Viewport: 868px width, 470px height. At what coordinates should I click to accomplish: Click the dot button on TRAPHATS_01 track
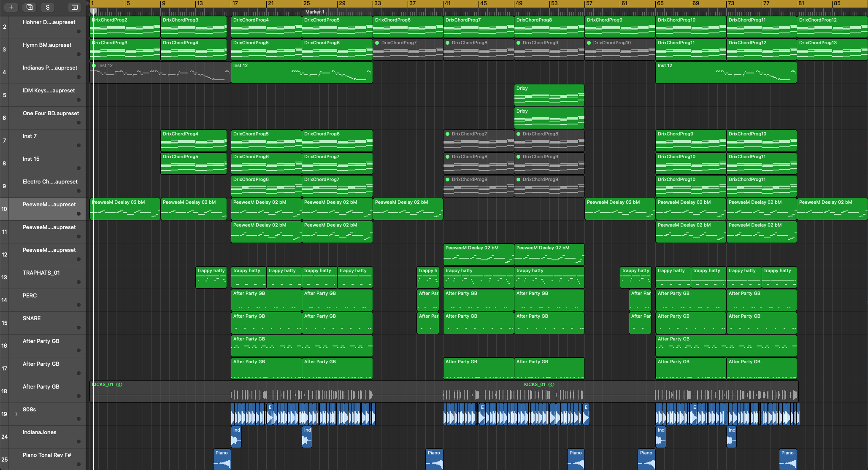78,282
